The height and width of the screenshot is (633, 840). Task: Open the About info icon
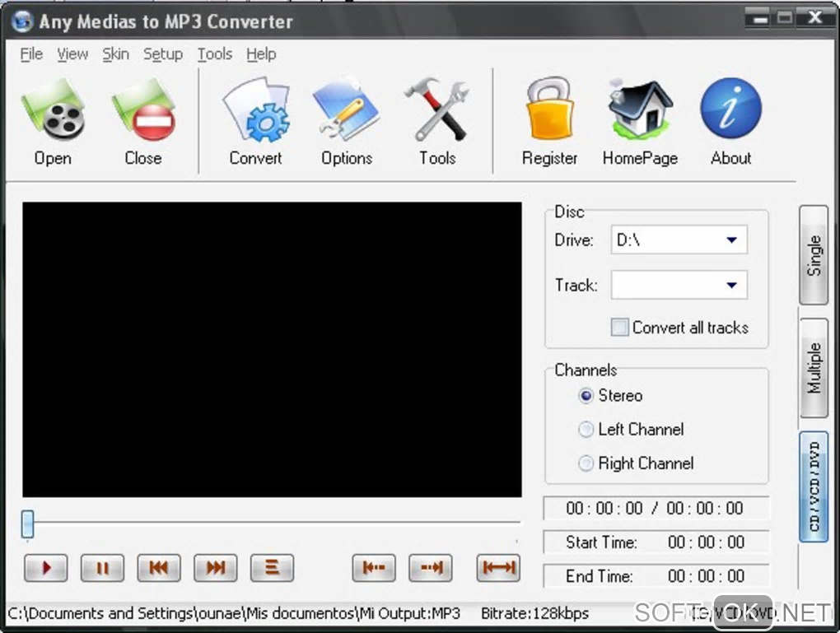pos(730,109)
